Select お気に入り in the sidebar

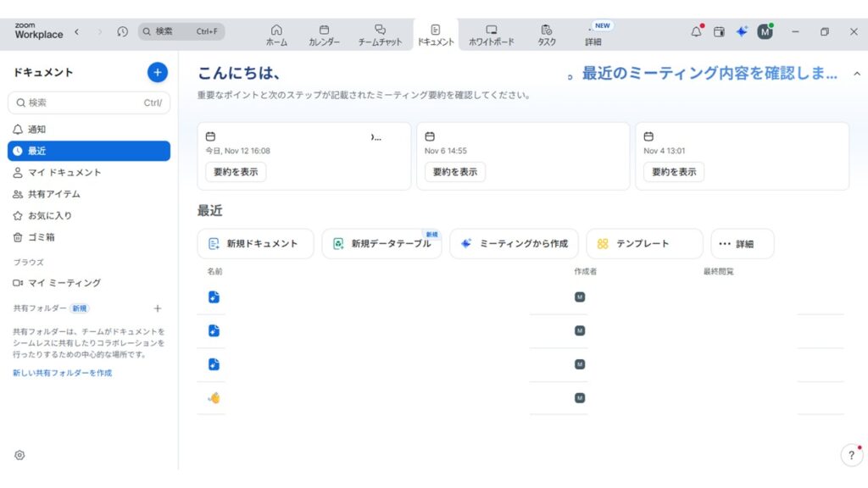[50, 216]
